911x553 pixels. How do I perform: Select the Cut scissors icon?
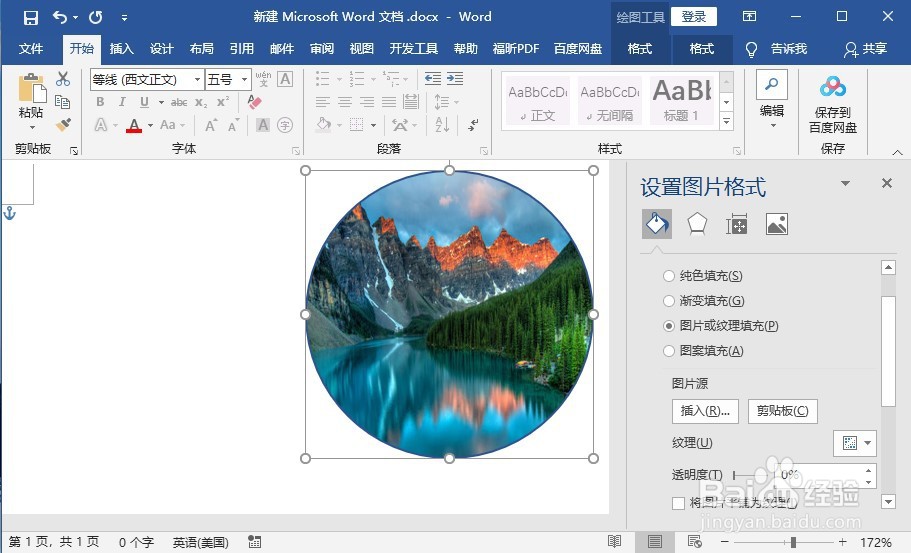pos(63,79)
